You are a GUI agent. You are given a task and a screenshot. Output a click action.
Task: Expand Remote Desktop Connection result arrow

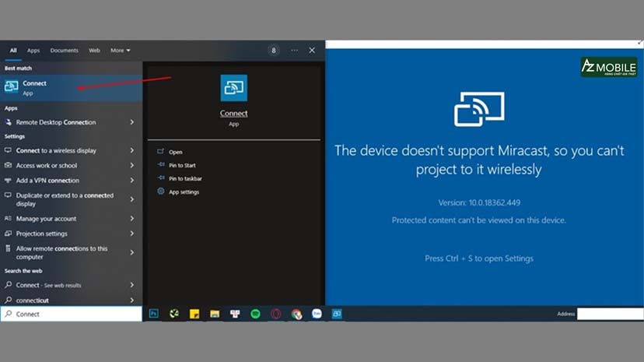click(x=132, y=122)
